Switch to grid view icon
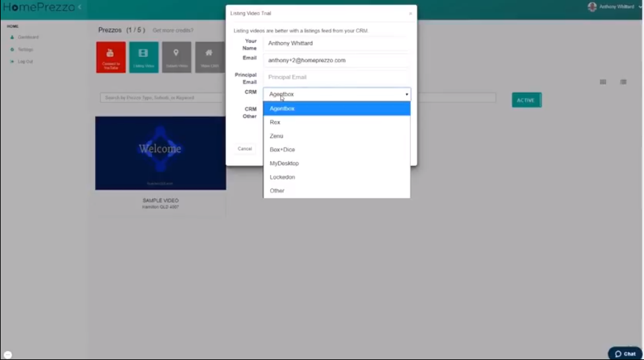The height and width of the screenshot is (360, 644). (603, 82)
